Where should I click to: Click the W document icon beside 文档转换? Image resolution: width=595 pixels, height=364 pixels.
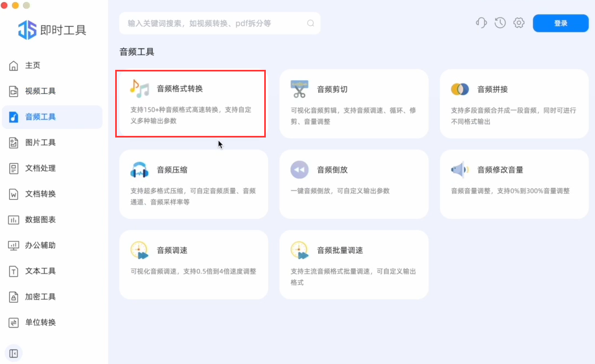[13, 194]
